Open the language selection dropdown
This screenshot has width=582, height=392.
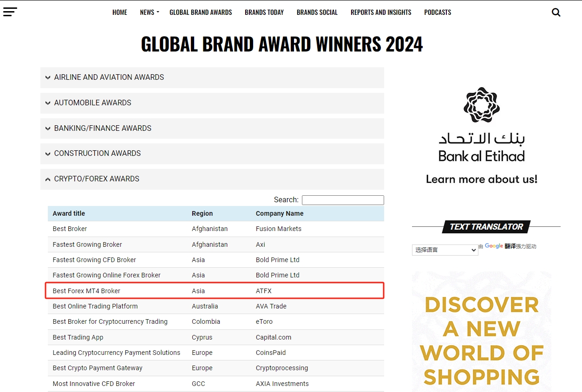click(445, 250)
